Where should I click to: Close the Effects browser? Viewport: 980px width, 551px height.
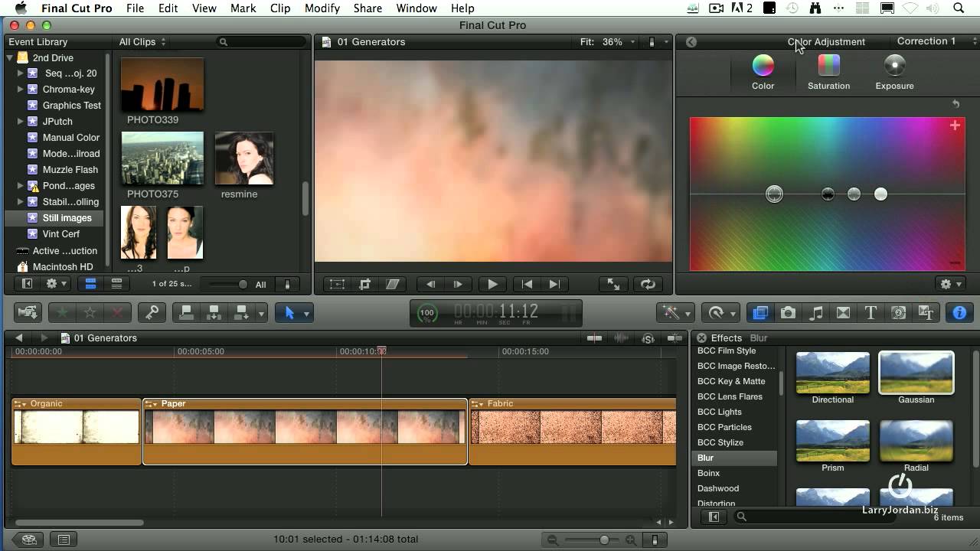pos(701,337)
